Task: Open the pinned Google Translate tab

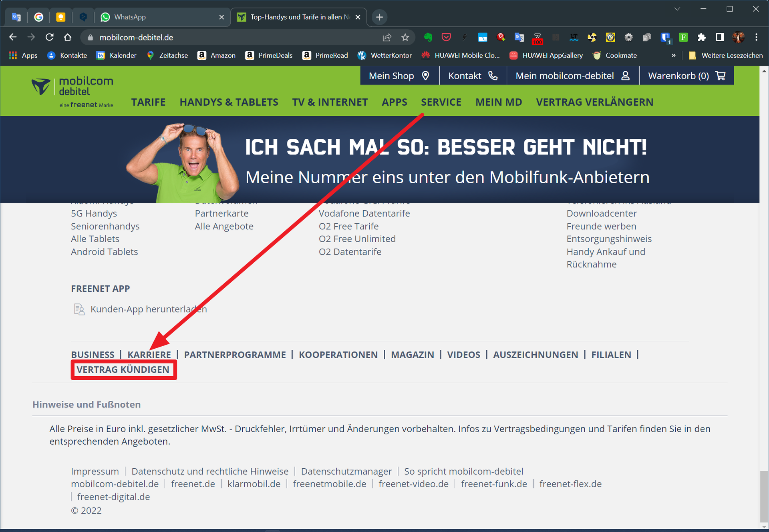Action: coord(16,17)
